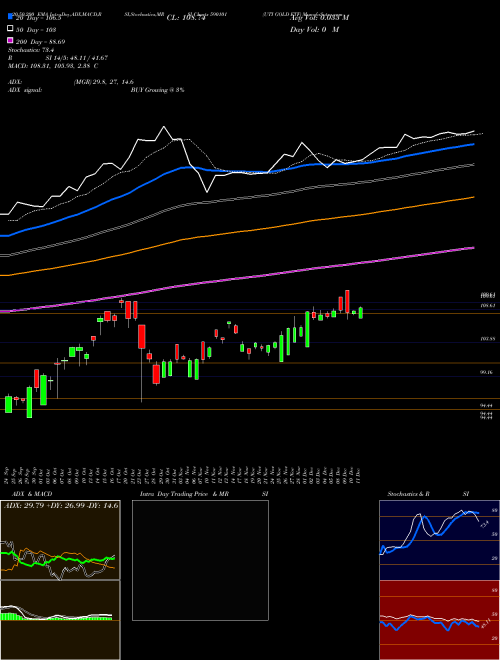500x660 pixels.
Task: Select the '50 Day = 103' legend text
Action: pyautogui.click(x=36, y=30)
